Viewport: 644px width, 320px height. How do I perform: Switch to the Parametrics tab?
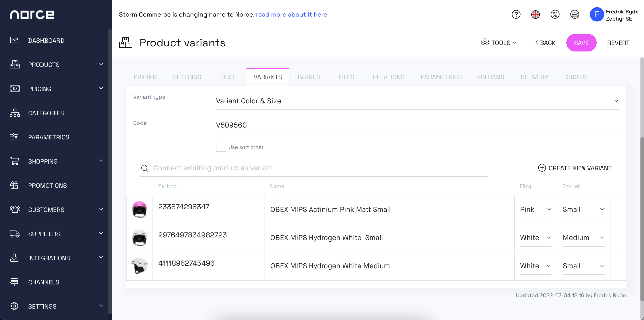(x=441, y=77)
